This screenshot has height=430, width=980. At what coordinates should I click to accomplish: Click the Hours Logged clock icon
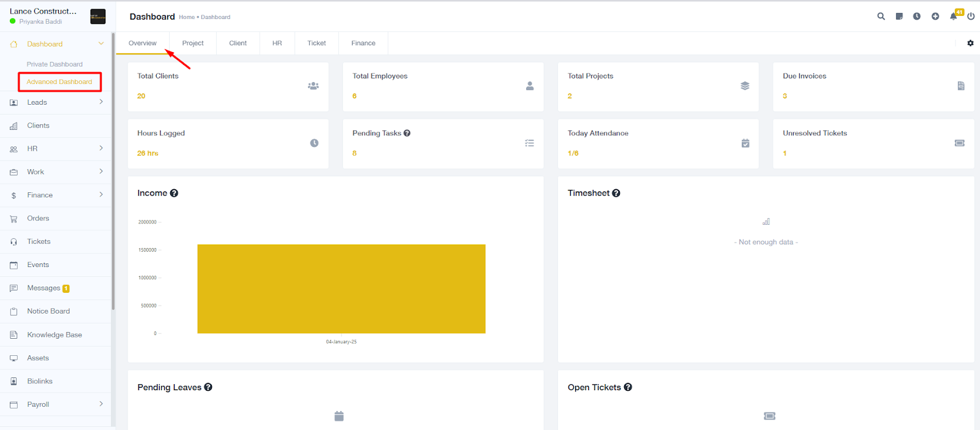pos(314,143)
